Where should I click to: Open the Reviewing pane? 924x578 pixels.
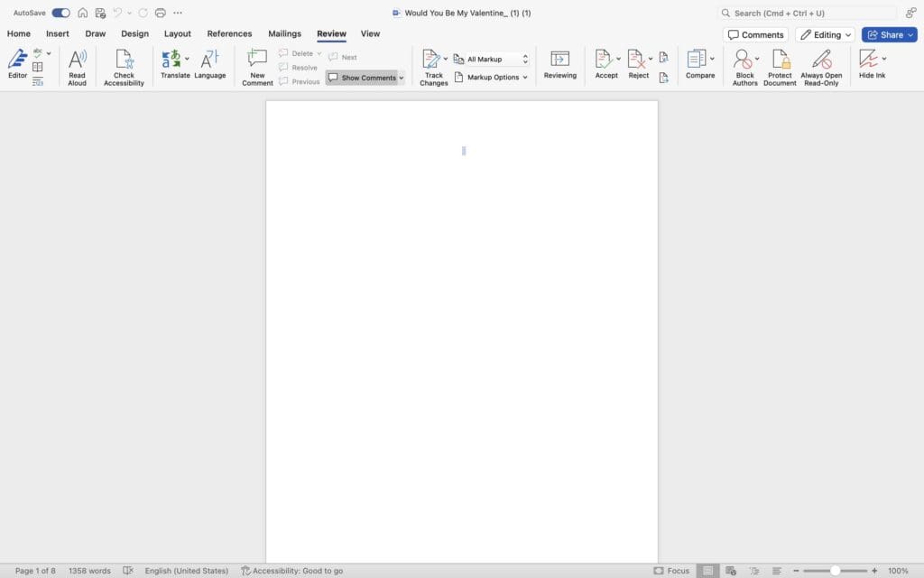559,63
